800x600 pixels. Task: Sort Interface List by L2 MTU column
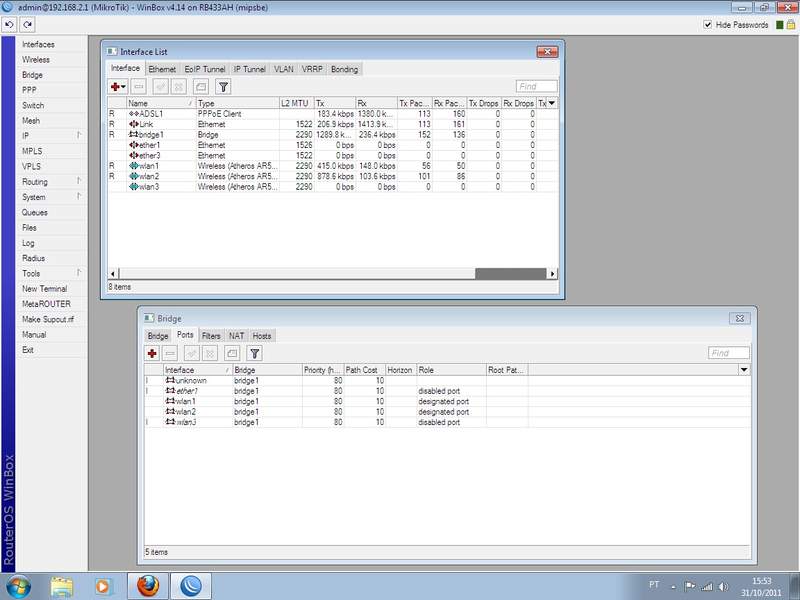tap(296, 103)
